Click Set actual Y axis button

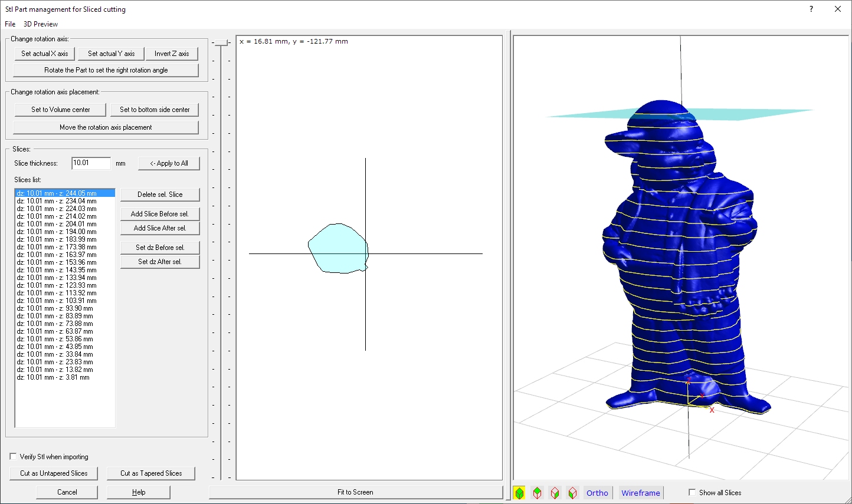112,54
